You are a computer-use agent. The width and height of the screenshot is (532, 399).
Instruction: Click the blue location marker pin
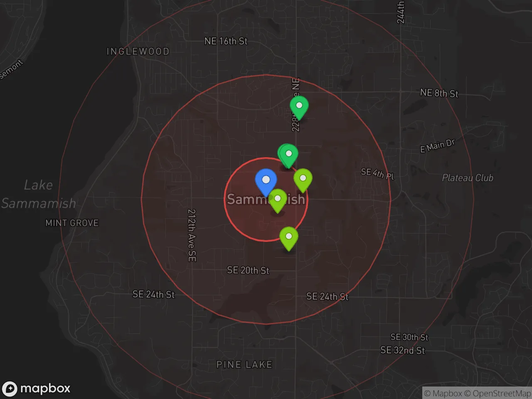(x=266, y=181)
